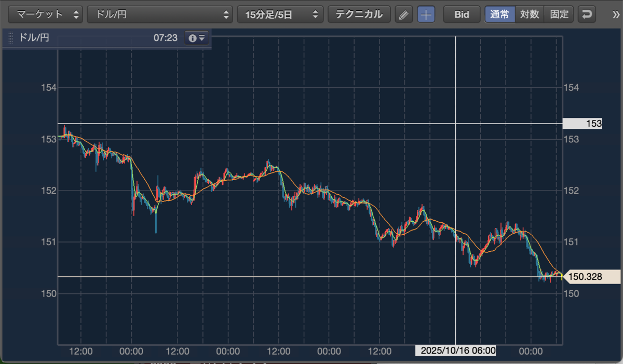This screenshot has width=623, height=364.
Task: Click the yellow current price marker
Action: [x=563, y=276]
